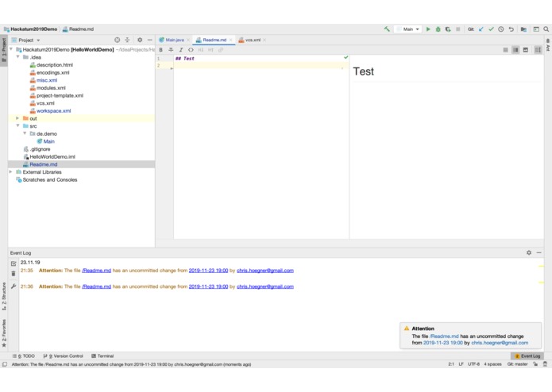Run the Main configuration

[x=428, y=29]
